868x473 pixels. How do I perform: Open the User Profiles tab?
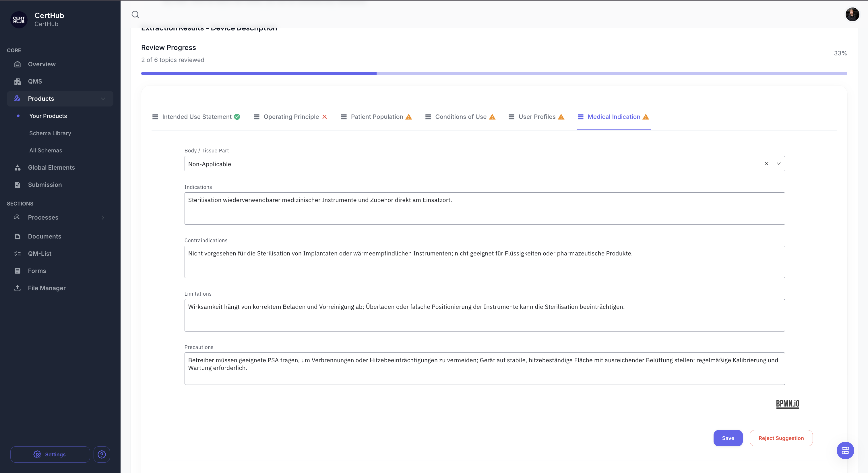point(537,117)
